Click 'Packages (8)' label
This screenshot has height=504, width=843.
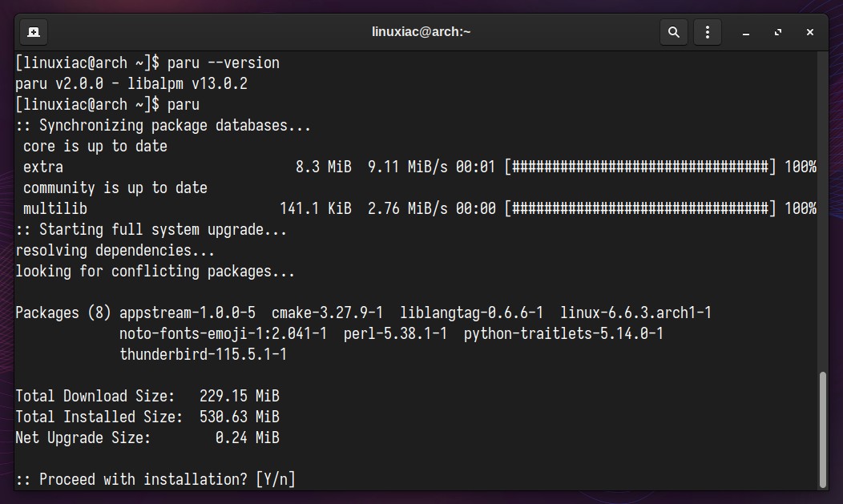click(x=63, y=312)
